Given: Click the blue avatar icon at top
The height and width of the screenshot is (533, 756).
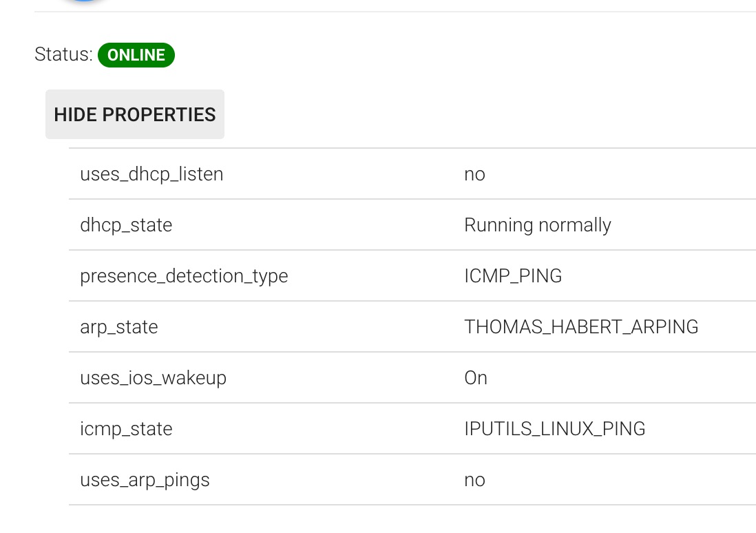Looking at the screenshot, I should click(84, 1).
